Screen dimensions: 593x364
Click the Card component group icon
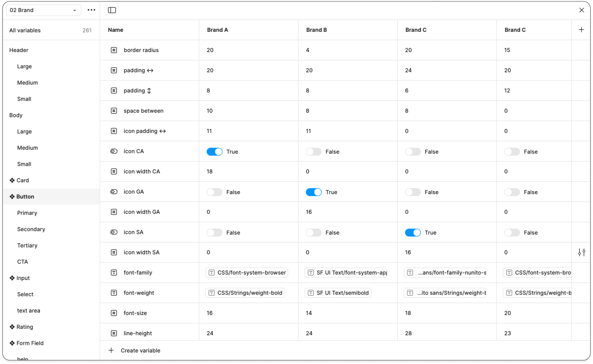12,180
